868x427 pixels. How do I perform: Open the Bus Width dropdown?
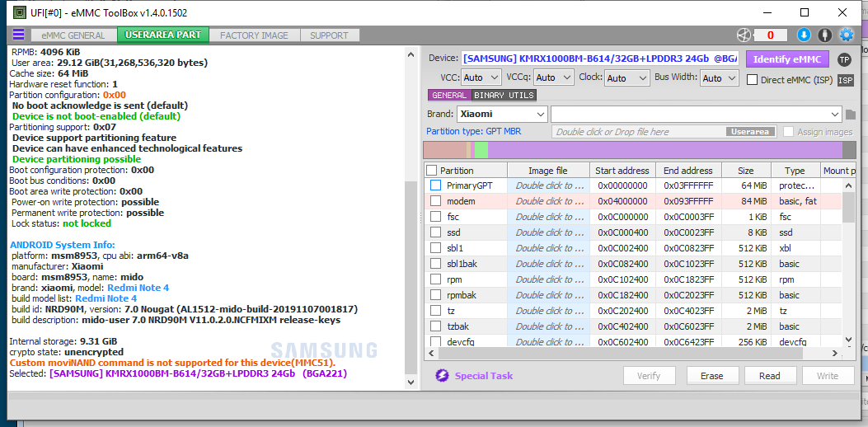[719, 78]
